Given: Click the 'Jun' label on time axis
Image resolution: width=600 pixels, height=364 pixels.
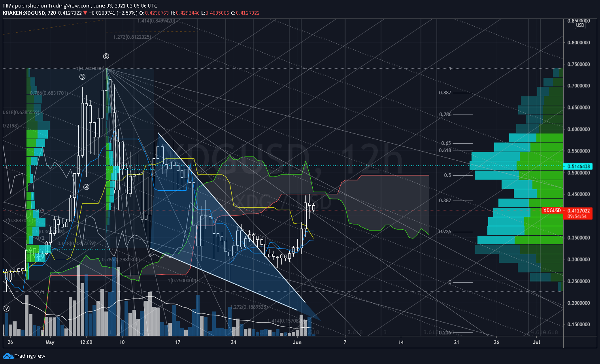Looking at the screenshot, I should 297,342.
